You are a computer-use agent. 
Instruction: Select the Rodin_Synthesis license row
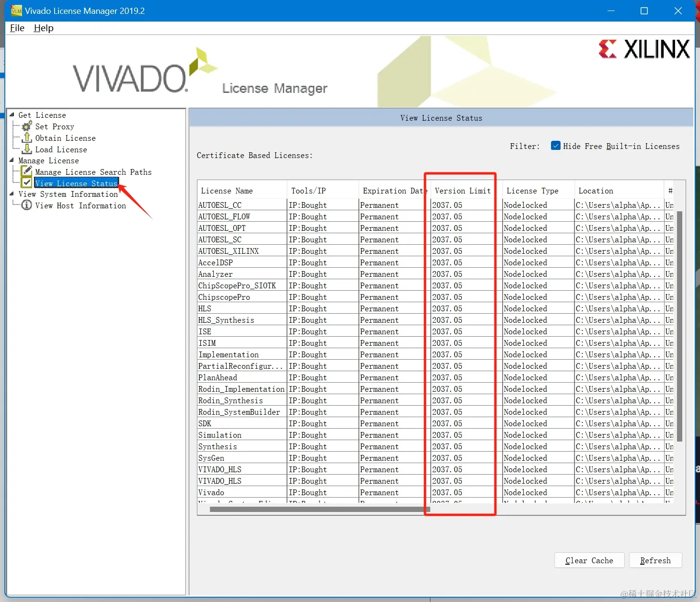coord(435,400)
